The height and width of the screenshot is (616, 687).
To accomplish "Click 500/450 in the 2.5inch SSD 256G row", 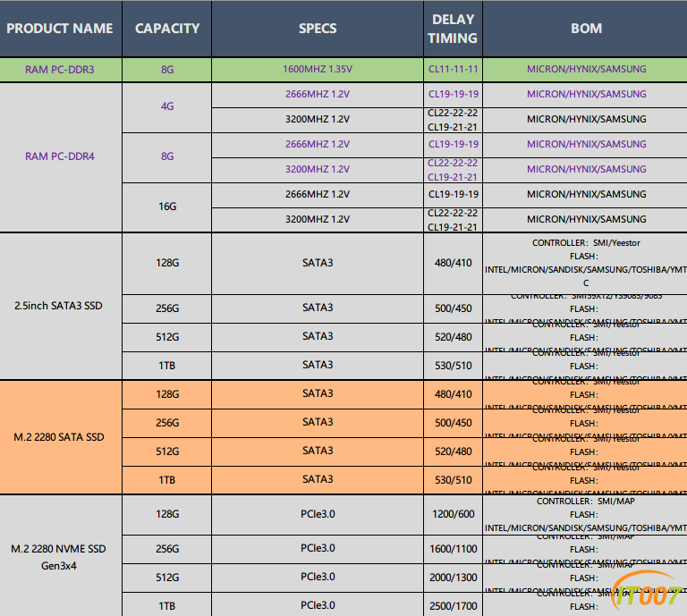I will click(453, 308).
